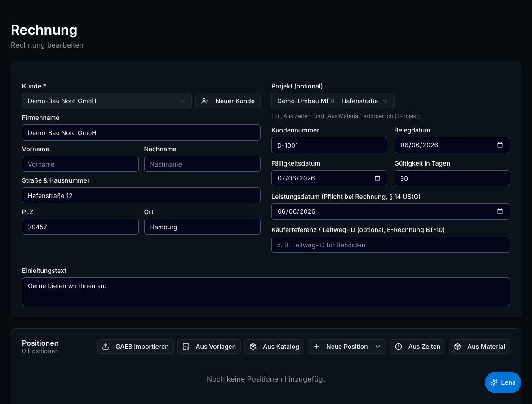The width and height of the screenshot is (532, 404).
Task: Click the Leistungsdatum date field
Action: [x=390, y=211]
